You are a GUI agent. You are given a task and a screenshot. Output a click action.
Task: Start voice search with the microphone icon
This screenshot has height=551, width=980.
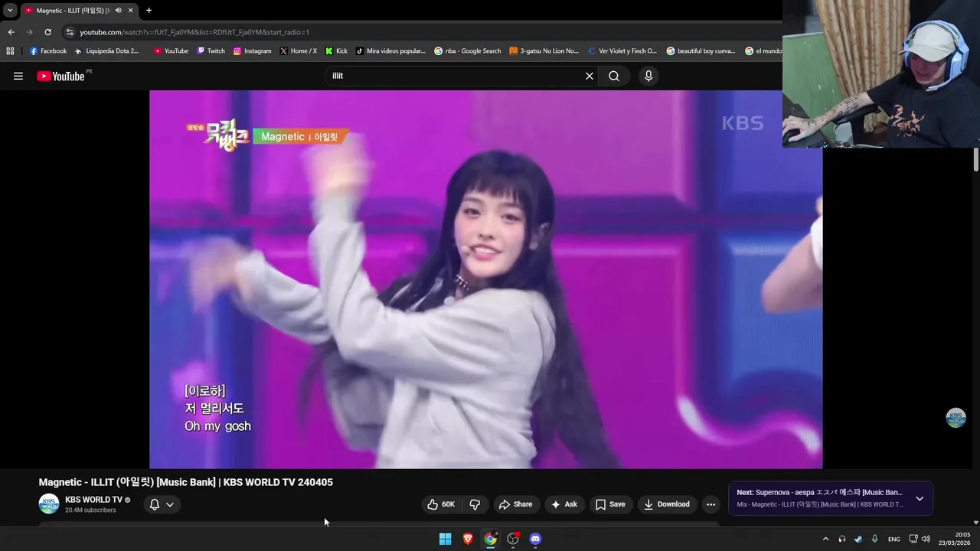coord(648,76)
